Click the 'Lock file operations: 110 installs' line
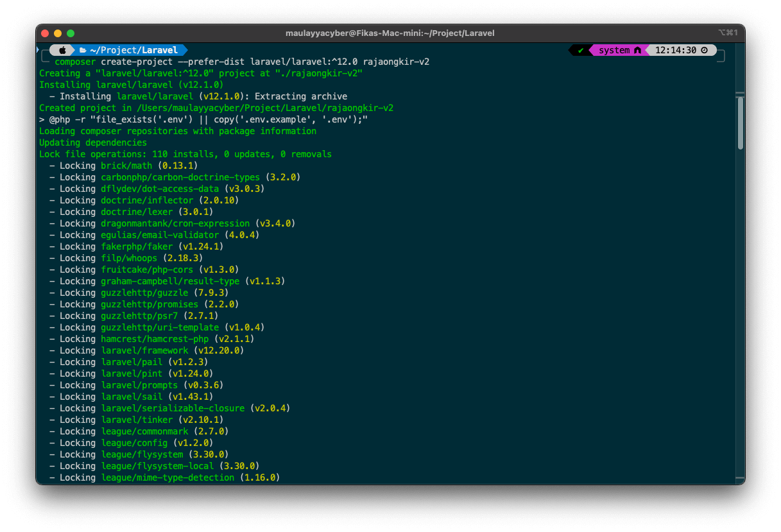Screen dimensions: 781x532 pos(185,154)
